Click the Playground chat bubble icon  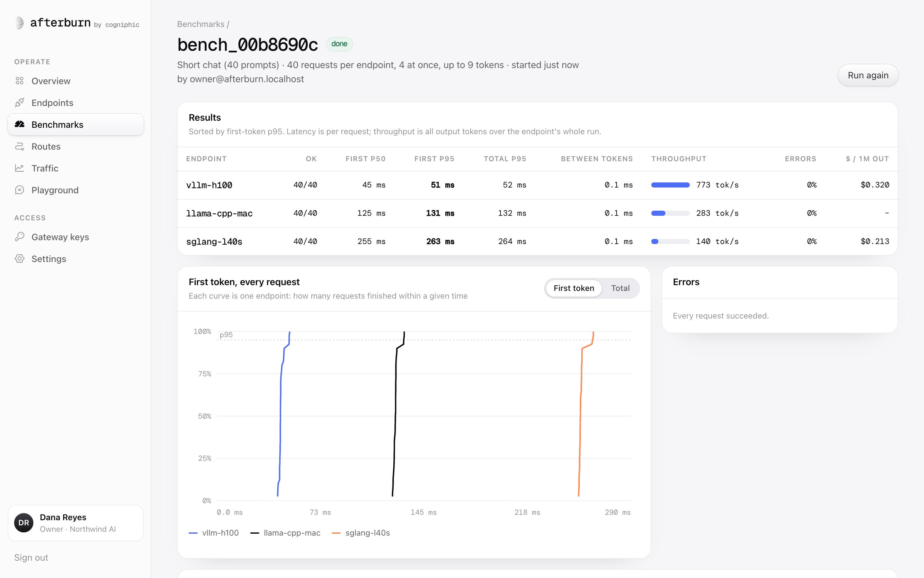(20, 189)
